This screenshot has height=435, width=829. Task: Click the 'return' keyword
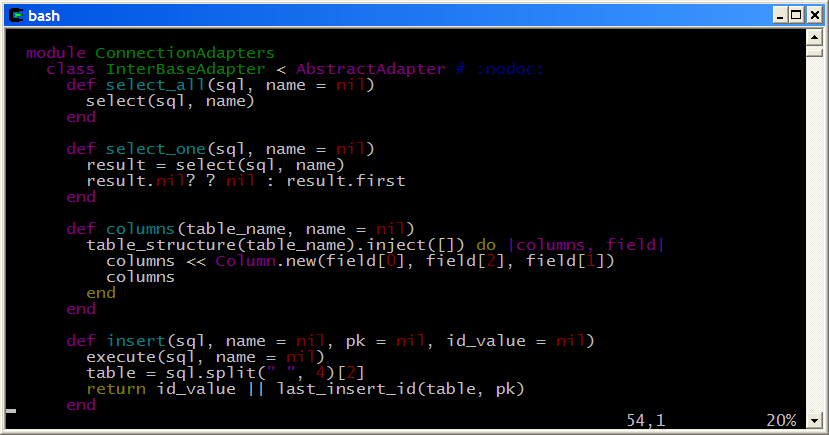coord(116,389)
